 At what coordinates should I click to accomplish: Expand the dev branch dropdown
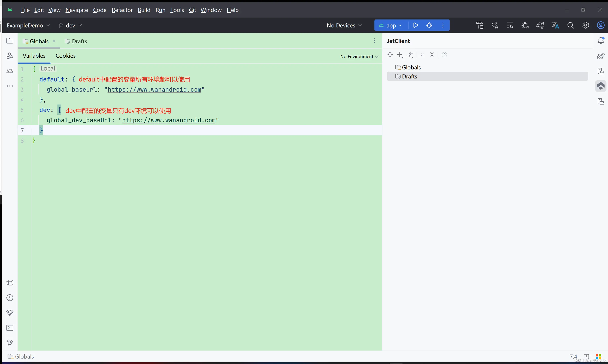point(71,25)
